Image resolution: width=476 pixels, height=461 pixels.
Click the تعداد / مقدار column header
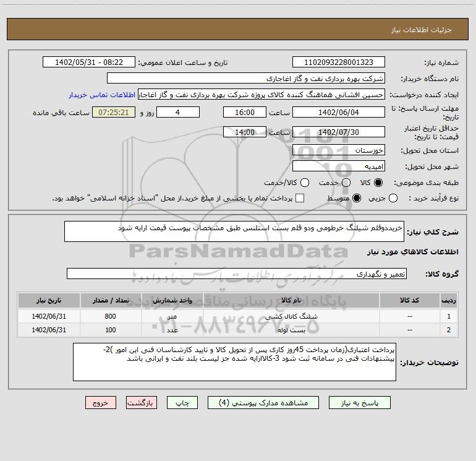click(111, 301)
